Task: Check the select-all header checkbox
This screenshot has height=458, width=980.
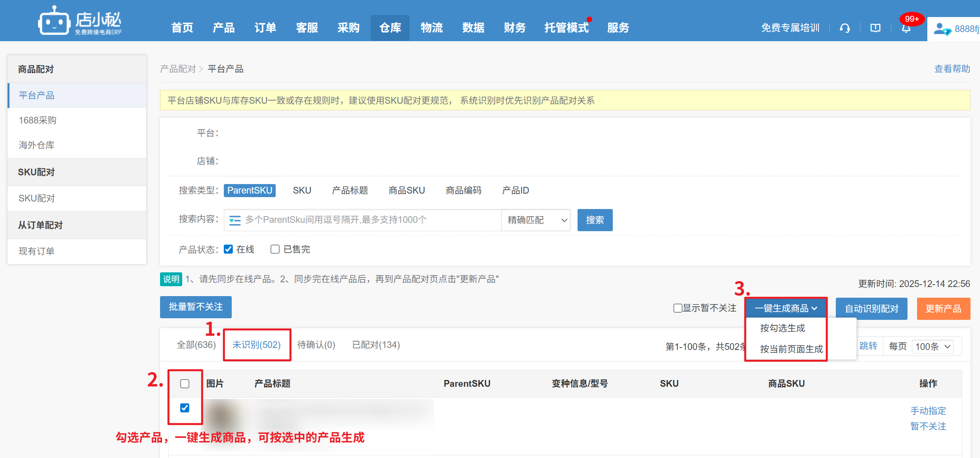Action: (x=185, y=384)
